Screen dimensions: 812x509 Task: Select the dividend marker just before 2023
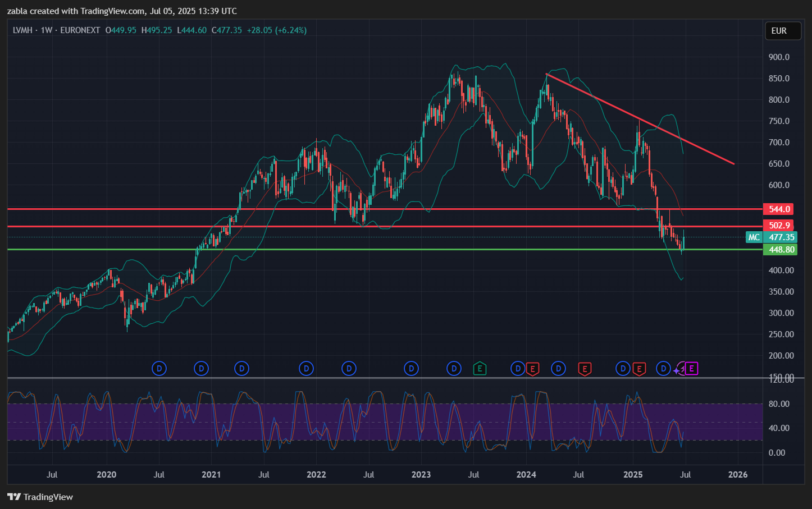(412, 369)
